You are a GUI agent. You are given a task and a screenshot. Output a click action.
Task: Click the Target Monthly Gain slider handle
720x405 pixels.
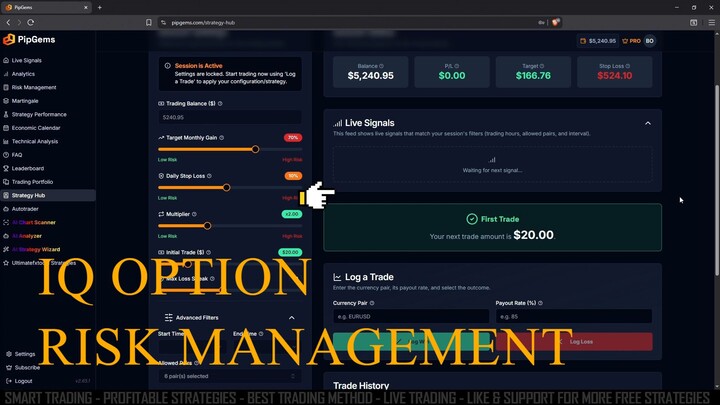255,149
